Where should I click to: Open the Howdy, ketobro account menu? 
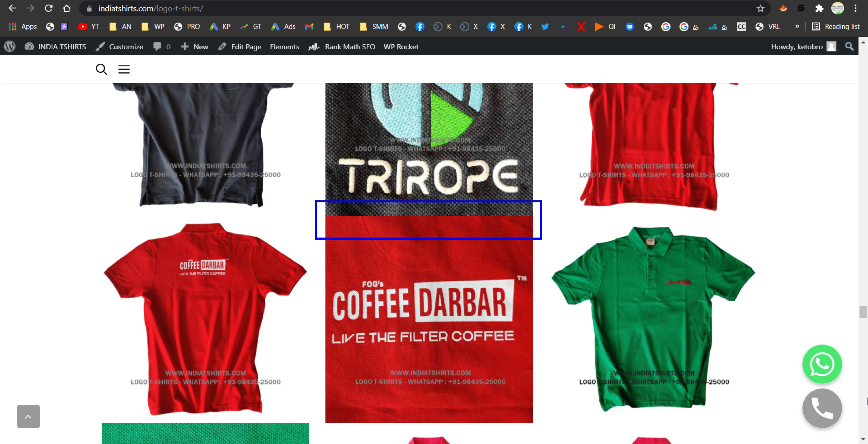click(x=803, y=46)
